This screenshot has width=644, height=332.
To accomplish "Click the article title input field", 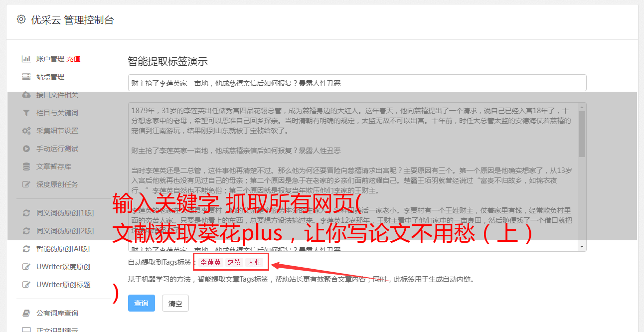I will (357, 83).
